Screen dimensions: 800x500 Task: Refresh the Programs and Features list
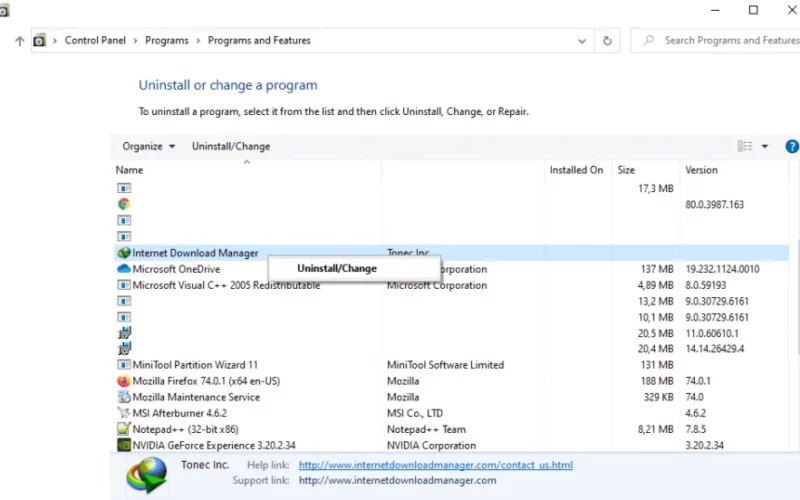click(x=607, y=41)
